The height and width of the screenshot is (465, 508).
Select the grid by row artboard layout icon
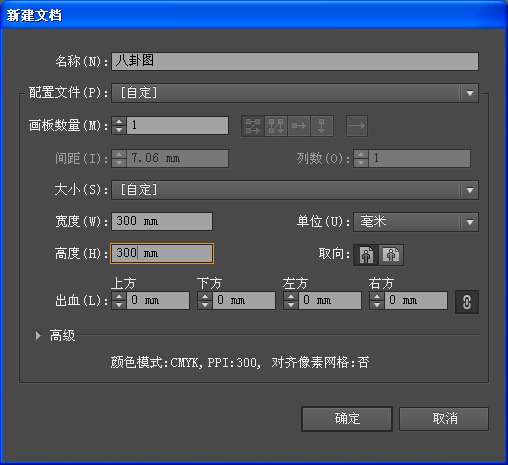click(x=253, y=126)
